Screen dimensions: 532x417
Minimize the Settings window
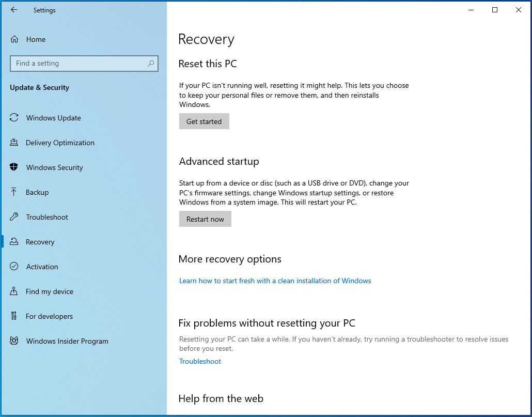[471, 10]
